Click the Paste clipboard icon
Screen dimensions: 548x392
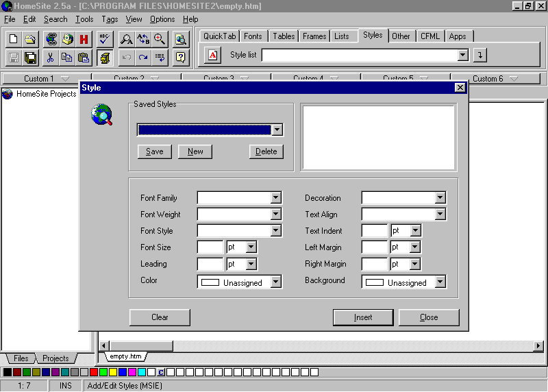(x=84, y=58)
